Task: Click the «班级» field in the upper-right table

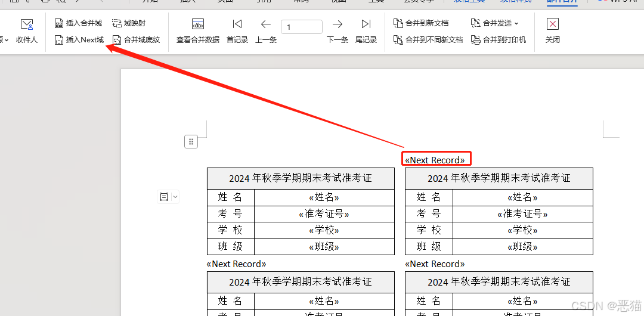Action: coord(523,247)
